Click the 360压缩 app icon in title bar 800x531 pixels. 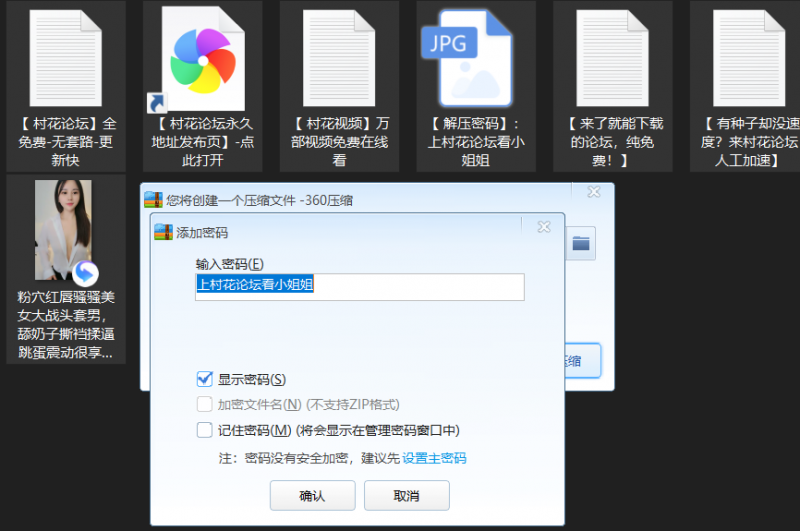click(153, 199)
